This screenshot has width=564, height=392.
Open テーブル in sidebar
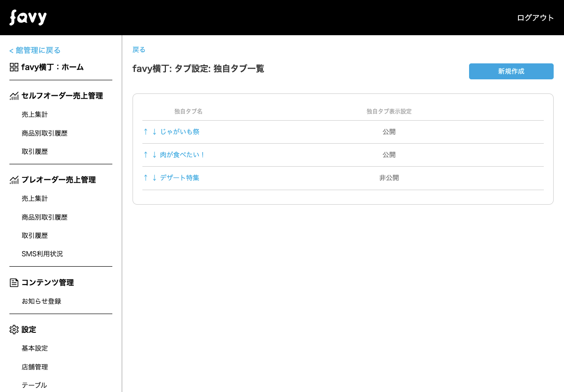point(34,385)
